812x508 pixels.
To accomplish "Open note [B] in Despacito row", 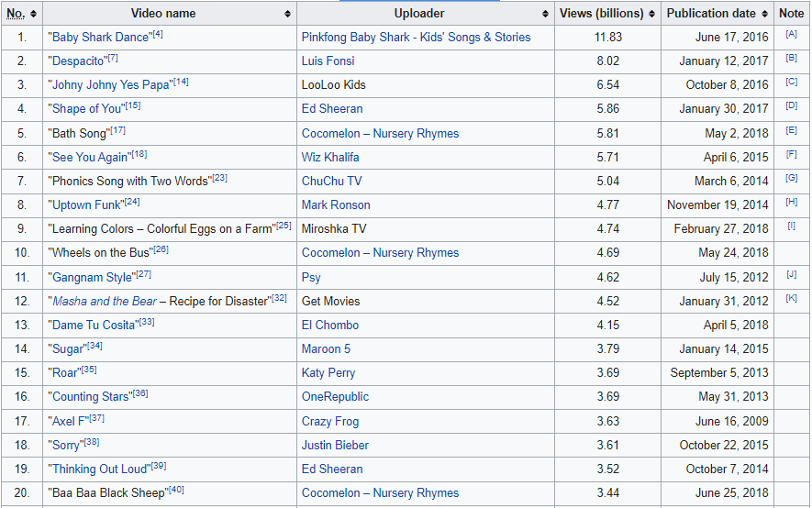I will pyautogui.click(x=791, y=58).
